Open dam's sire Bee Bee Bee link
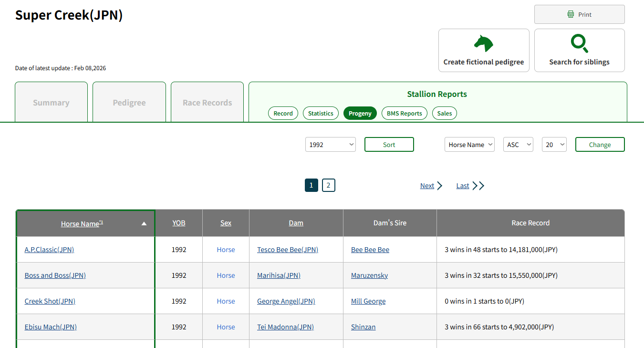 pyautogui.click(x=370, y=250)
